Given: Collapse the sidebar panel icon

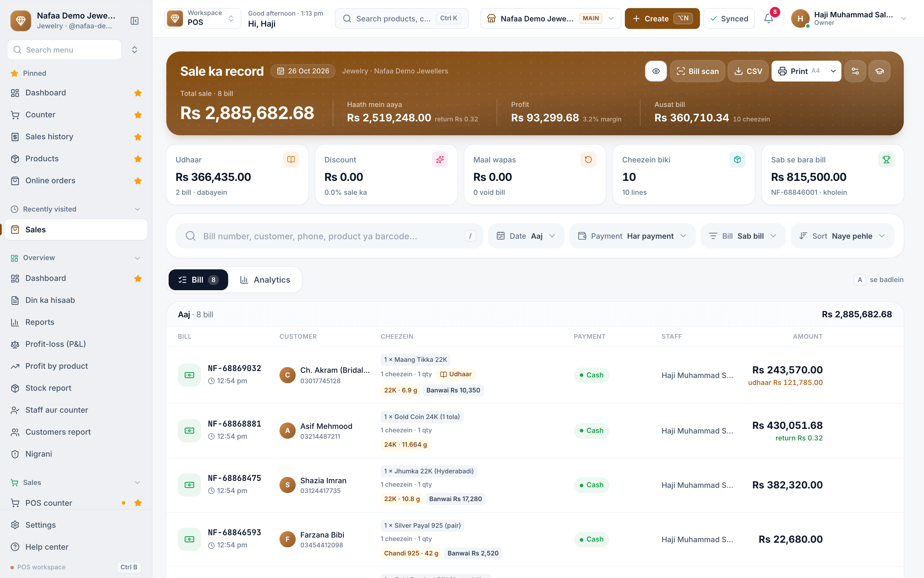Looking at the screenshot, I should (x=134, y=21).
